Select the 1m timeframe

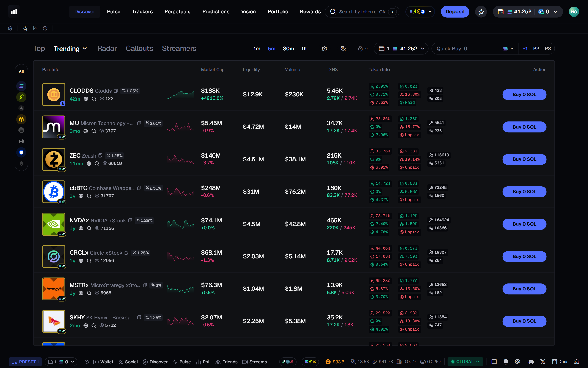point(257,49)
